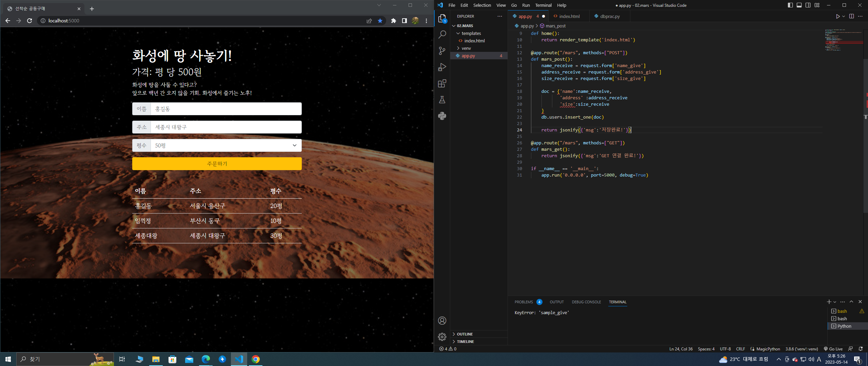868x366 pixels.
Task: Click the Chrome address bar localhost:5000
Action: tap(203, 21)
